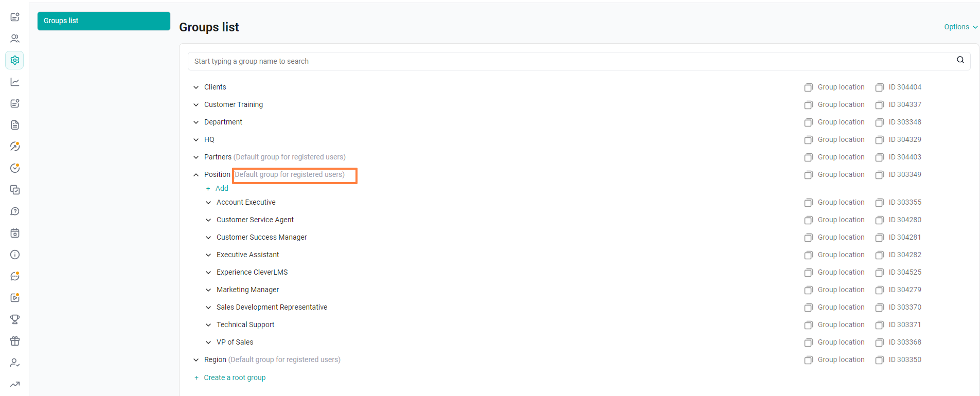This screenshot has width=980, height=396.
Task: Open the gift box rewards icon
Action: (x=15, y=341)
